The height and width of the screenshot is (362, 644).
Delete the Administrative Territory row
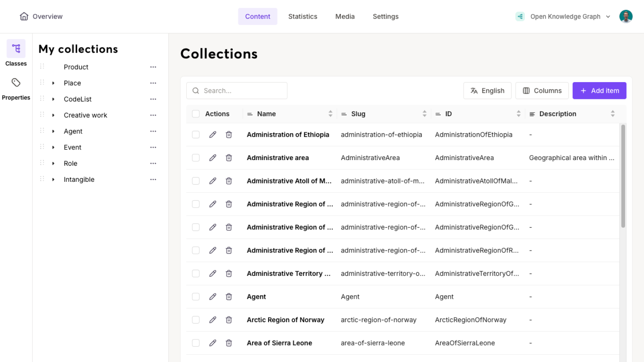click(229, 274)
